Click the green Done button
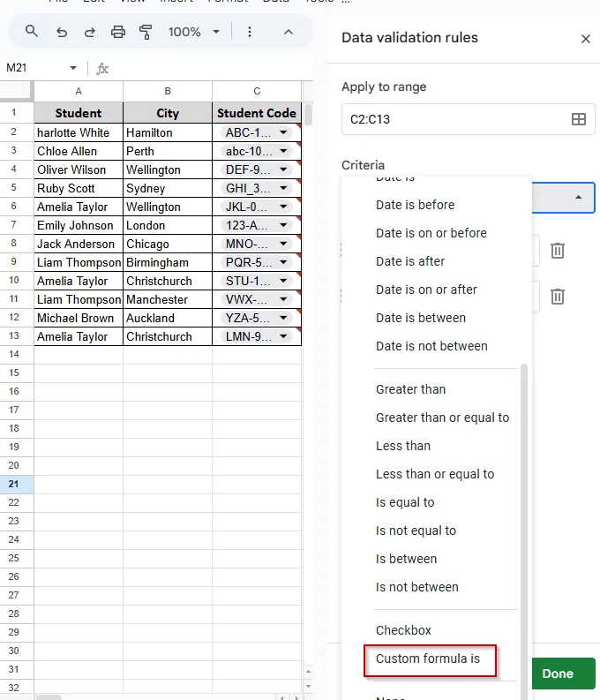The width and height of the screenshot is (600, 700). coord(564,674)
